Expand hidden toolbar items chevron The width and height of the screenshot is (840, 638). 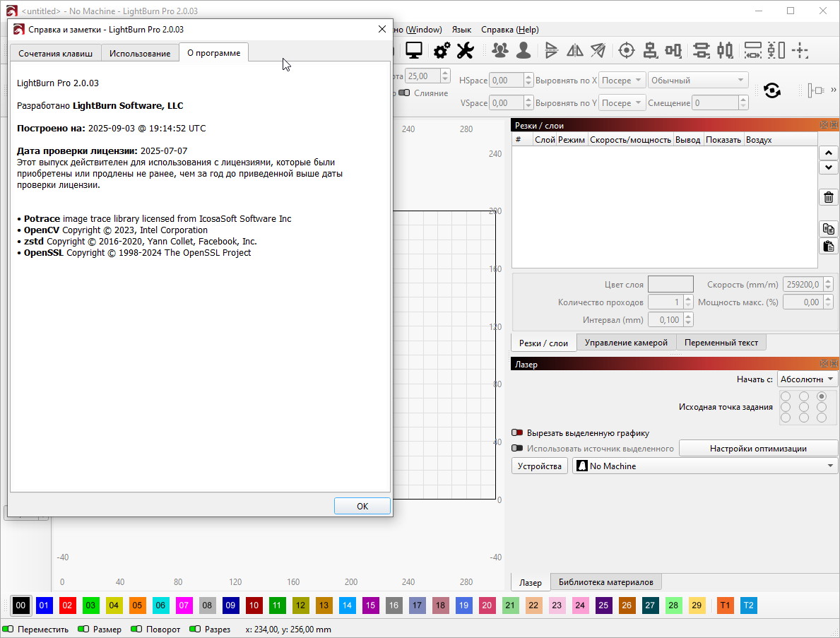pyautogui.click(x=833, y=90)
